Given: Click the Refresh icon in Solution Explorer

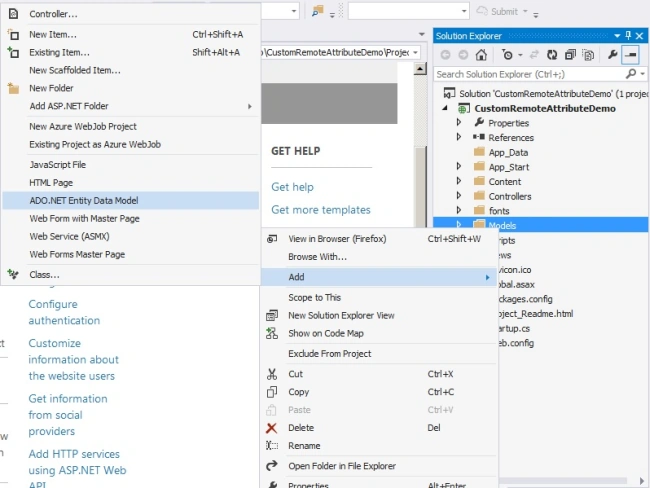Looking at the screenshot, I should pos(552,55).
